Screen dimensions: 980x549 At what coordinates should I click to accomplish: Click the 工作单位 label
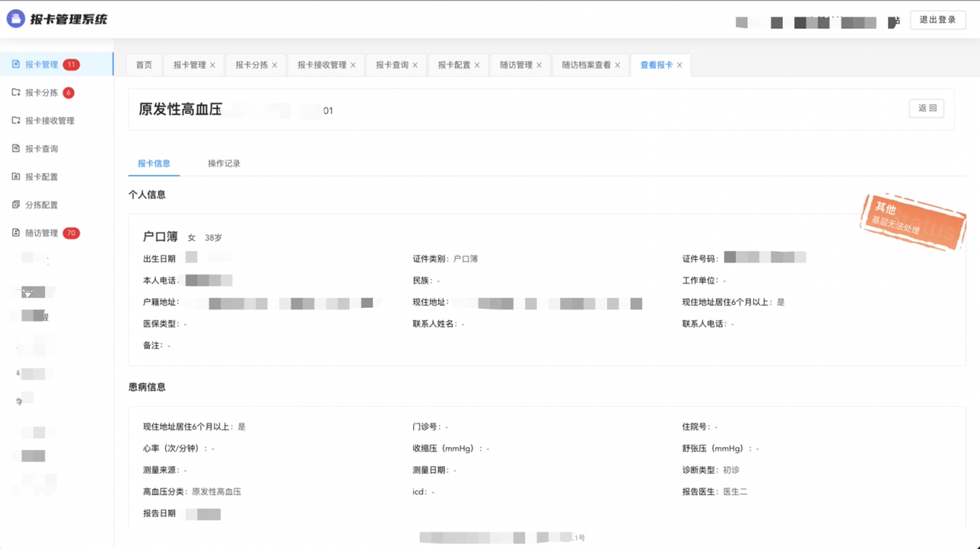coord(699,281)
